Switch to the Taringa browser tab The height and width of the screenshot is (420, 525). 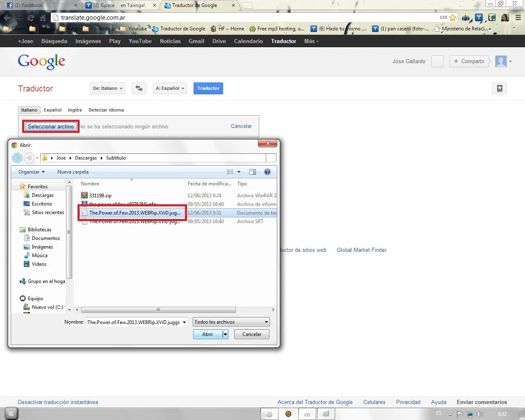click(x=121, y=6)
